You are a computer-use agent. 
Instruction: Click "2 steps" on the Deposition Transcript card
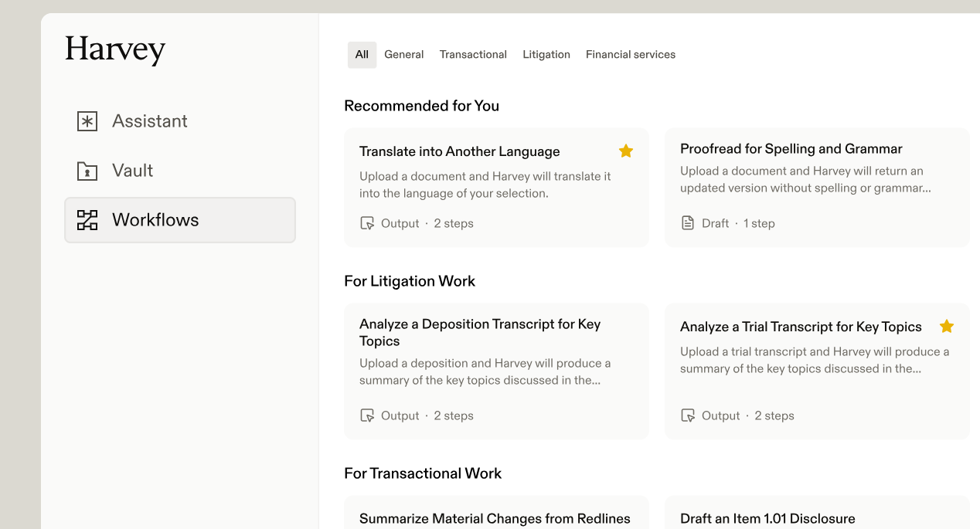tap(454, 415)
